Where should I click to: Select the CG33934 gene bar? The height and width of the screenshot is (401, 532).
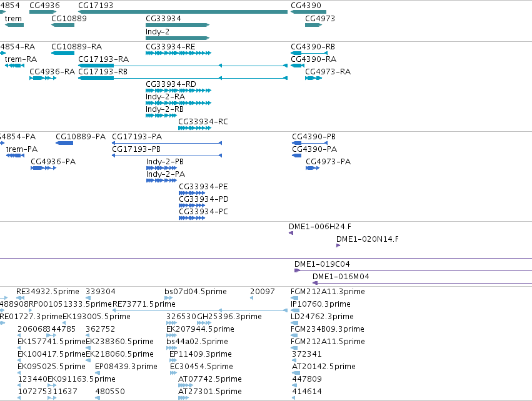[x=178, y=25]
